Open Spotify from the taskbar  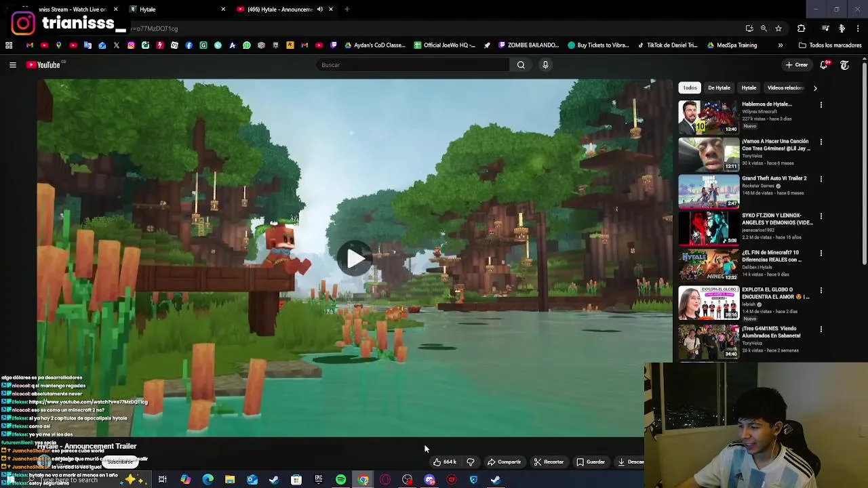[341, 480]
